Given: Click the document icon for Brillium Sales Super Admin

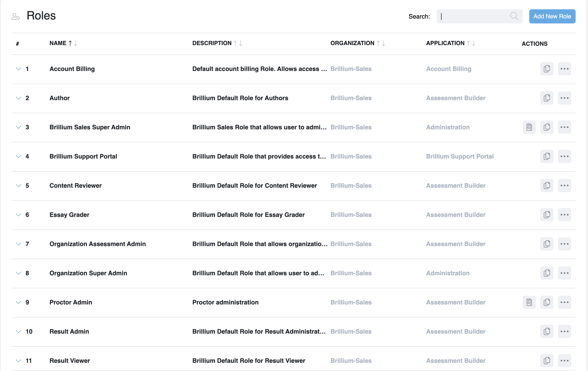Looking at the screenshot, I should 529,127.
